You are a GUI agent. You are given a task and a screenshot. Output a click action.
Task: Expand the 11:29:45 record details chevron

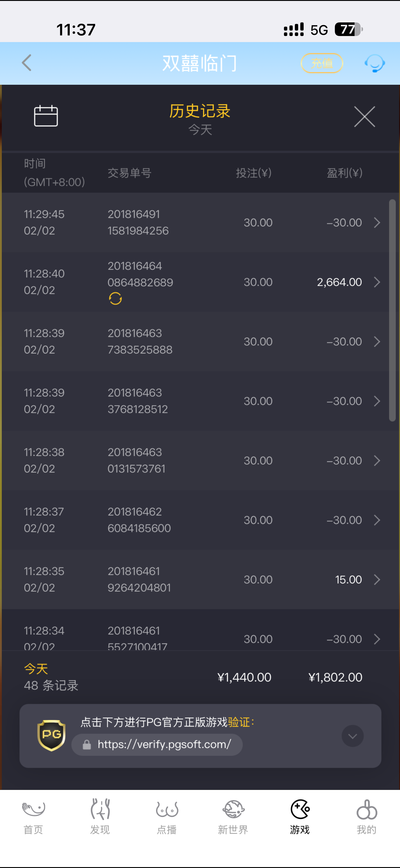[377, 222]
